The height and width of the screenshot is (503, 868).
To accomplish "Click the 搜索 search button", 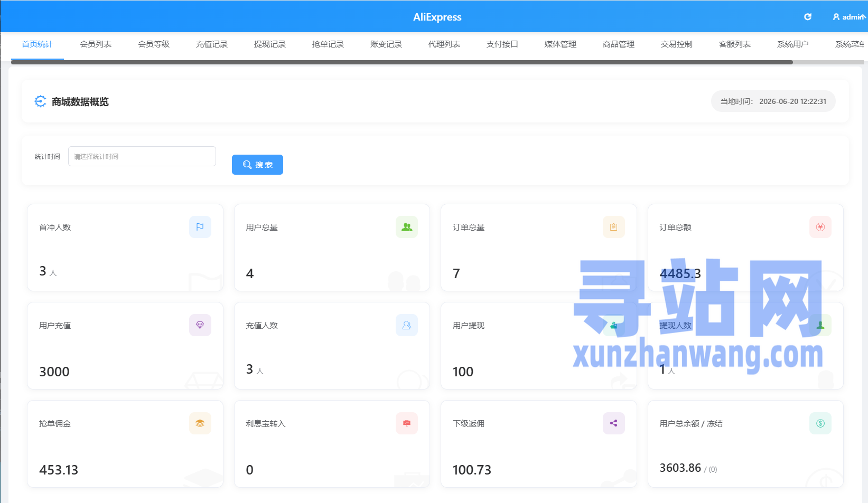I will pos(257,165).
